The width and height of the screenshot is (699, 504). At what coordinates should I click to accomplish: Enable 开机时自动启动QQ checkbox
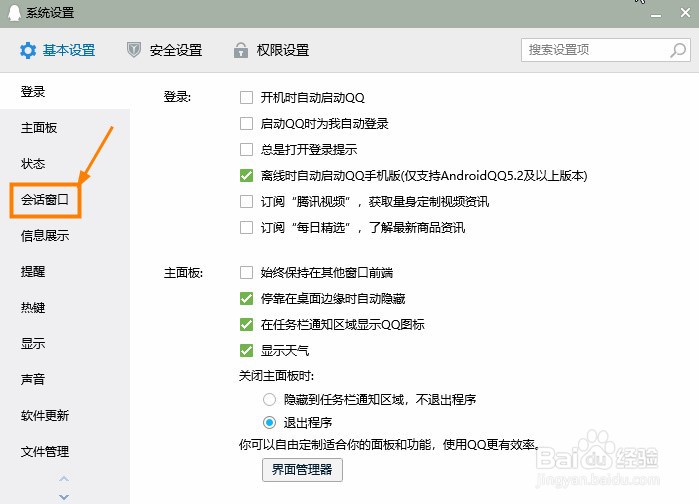click(x=246, y=97)
